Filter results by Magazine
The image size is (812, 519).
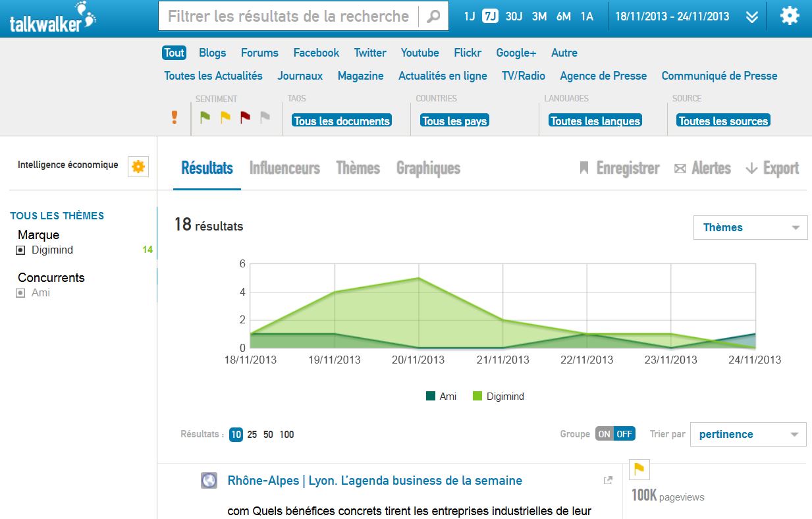coord(360,76)
